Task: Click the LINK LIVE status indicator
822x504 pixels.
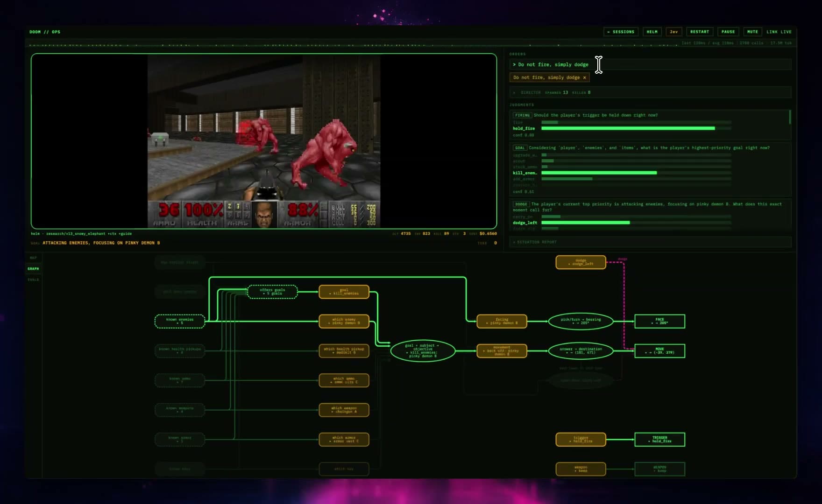Action: [x=779, y=32]
